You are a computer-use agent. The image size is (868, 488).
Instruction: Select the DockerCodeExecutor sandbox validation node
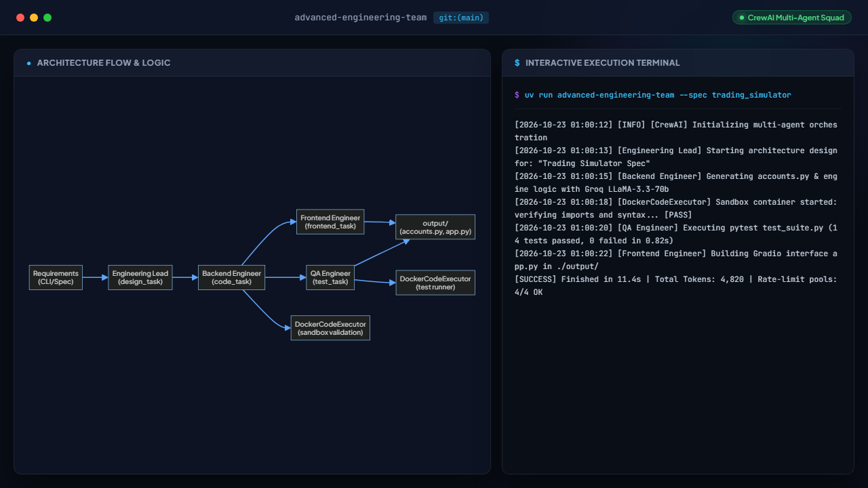(330, 328)
